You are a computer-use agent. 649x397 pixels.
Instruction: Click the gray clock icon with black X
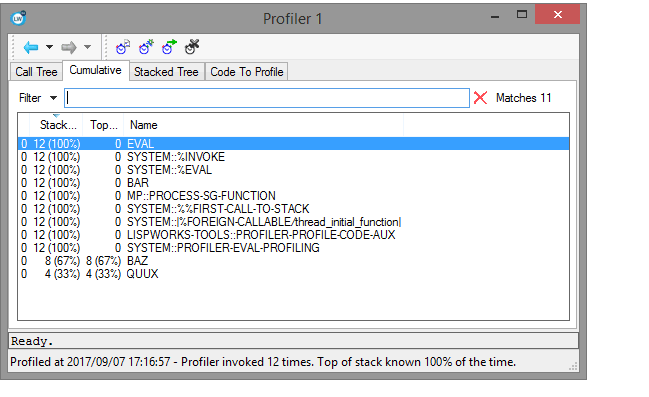coord(192,47)
